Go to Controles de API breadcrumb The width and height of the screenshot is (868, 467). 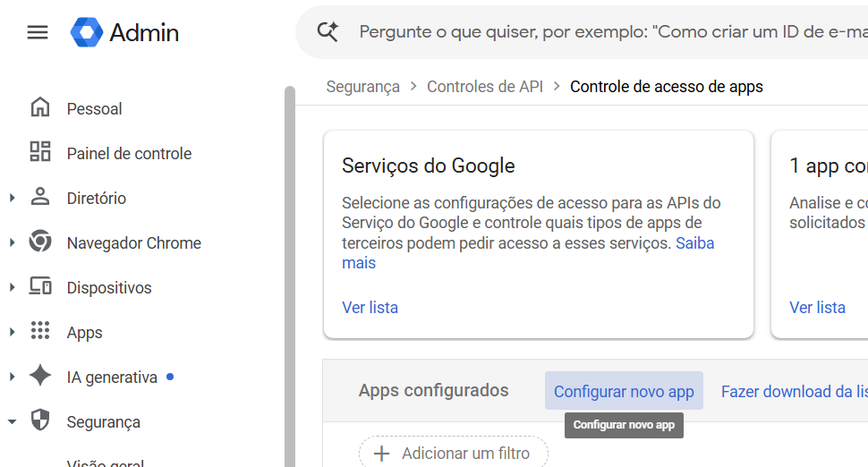pos(485,87)
